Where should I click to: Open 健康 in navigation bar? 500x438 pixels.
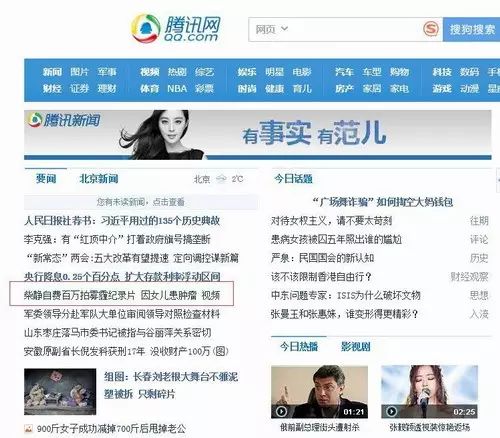(274, 89)
